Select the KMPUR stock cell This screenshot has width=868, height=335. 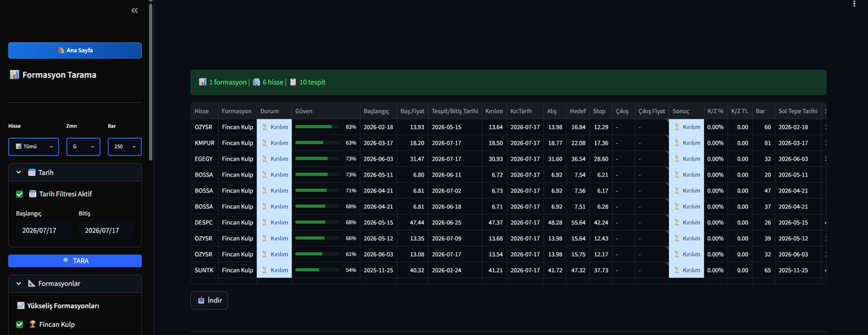pos(204,143)
